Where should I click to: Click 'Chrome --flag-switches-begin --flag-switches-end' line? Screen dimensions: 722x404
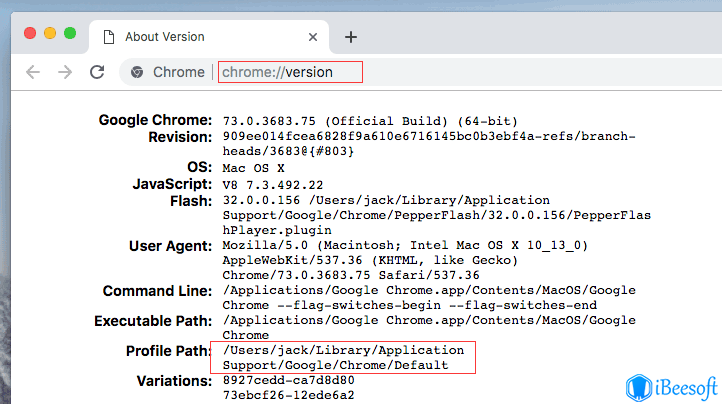coord(409,305)
